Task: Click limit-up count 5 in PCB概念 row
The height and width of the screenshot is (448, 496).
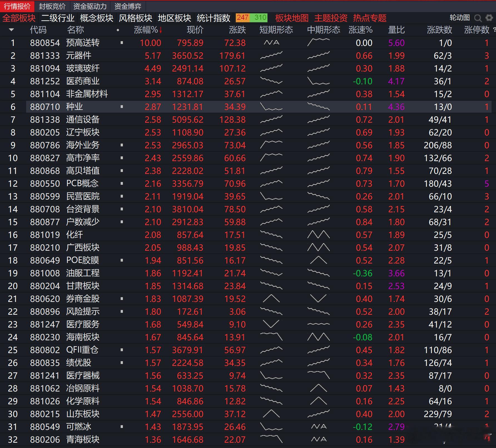Action: coord(487,184)
